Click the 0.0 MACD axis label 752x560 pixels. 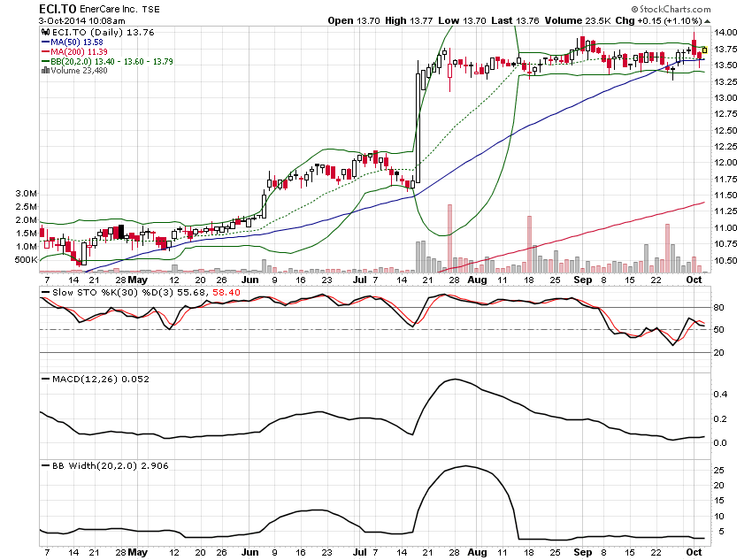coord(721,443)
